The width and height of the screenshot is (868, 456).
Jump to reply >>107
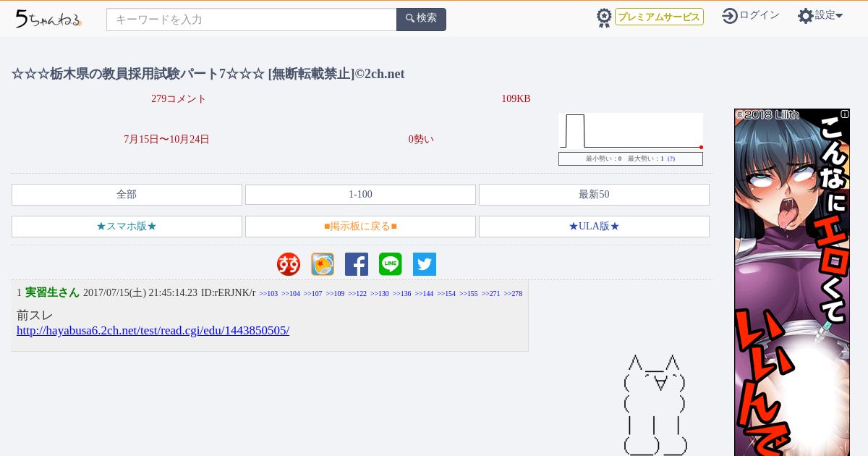pos(312,294)
